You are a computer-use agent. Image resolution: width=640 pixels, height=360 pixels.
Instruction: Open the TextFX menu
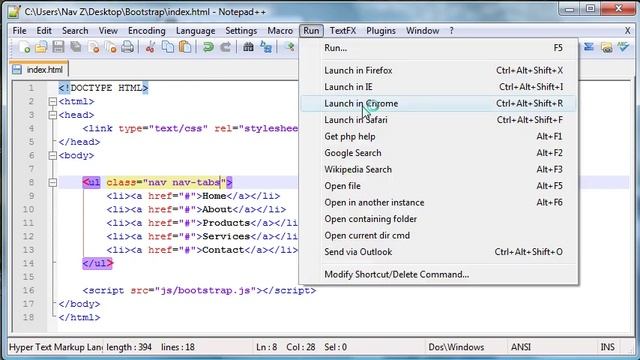click(x=343, y=31)
